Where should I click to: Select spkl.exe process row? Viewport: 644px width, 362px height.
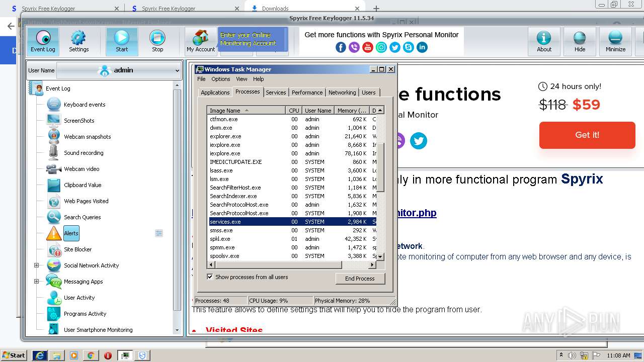[x=292, y=239]
